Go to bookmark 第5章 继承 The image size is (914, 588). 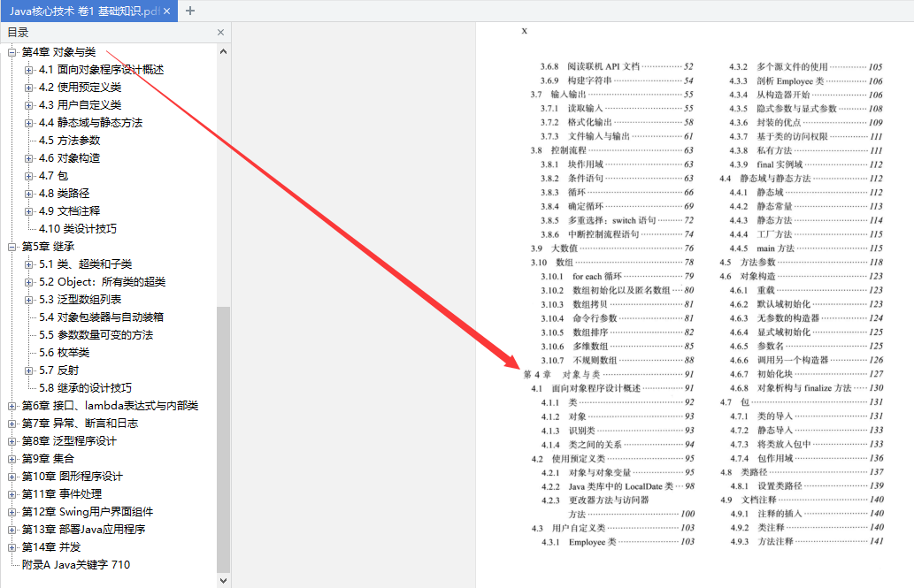point(49,247)
